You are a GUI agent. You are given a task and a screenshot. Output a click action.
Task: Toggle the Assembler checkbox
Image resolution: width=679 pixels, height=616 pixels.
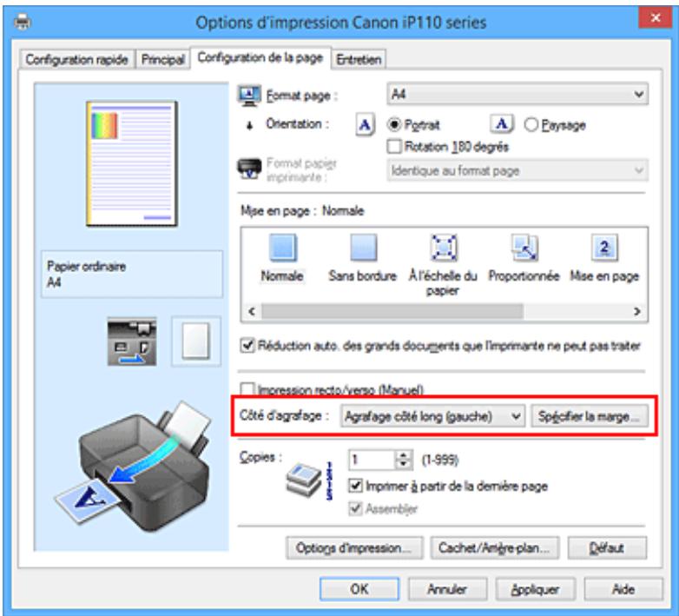(355, 508)
